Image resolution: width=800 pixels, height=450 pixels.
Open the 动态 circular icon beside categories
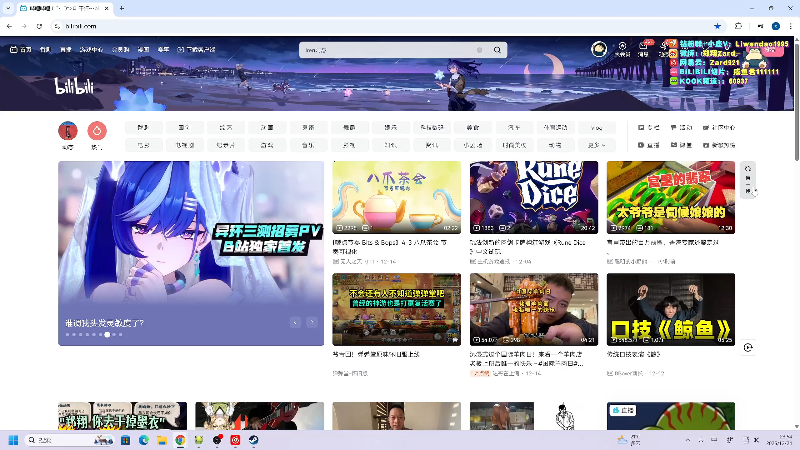(x=68, y=131)
